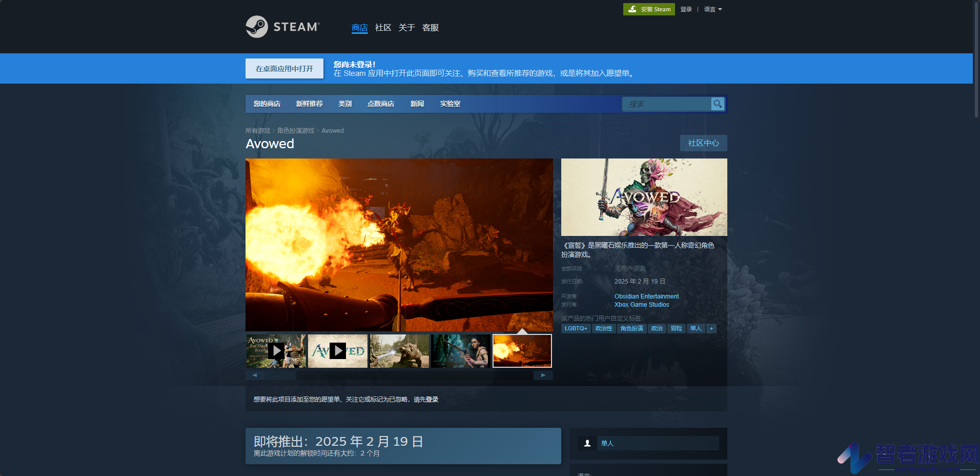Open the 类别 categories menu

tap(345, 104)
